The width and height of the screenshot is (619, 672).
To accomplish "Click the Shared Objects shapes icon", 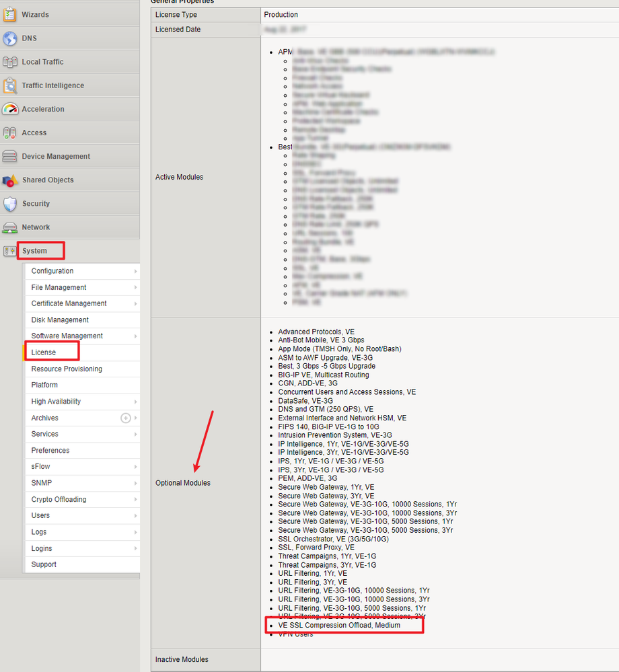I will point(9,180).
